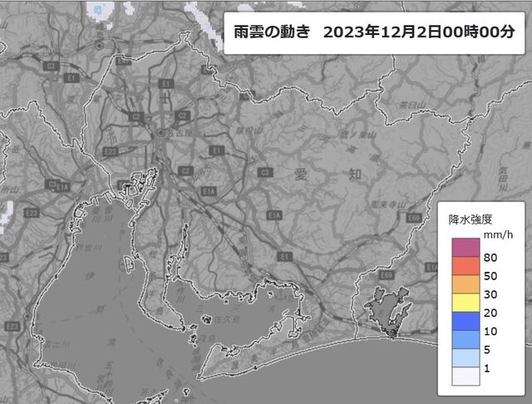Click the 愛 character of the Aichi label
The height and width of the screenshot is (404, 532).
point(300,174)
